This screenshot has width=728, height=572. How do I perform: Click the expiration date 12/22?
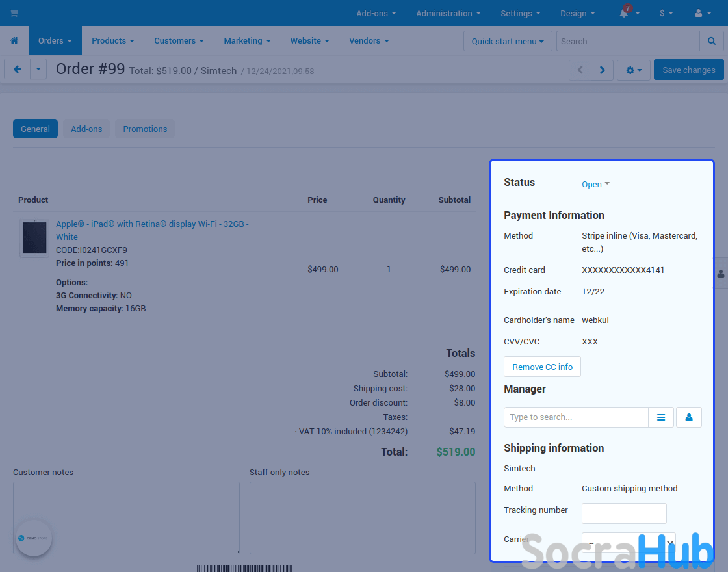tap(593, 292)
